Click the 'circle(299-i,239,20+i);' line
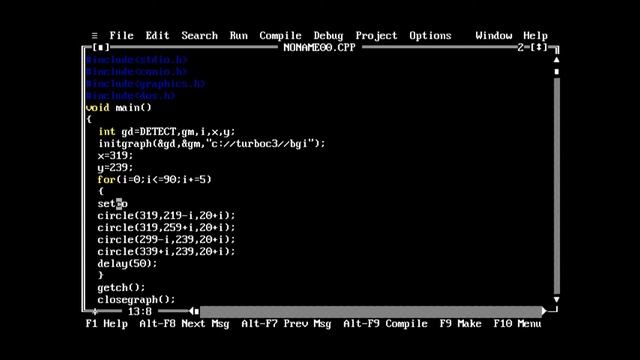This screenshot has height=360, width=640. coord(166,240)
